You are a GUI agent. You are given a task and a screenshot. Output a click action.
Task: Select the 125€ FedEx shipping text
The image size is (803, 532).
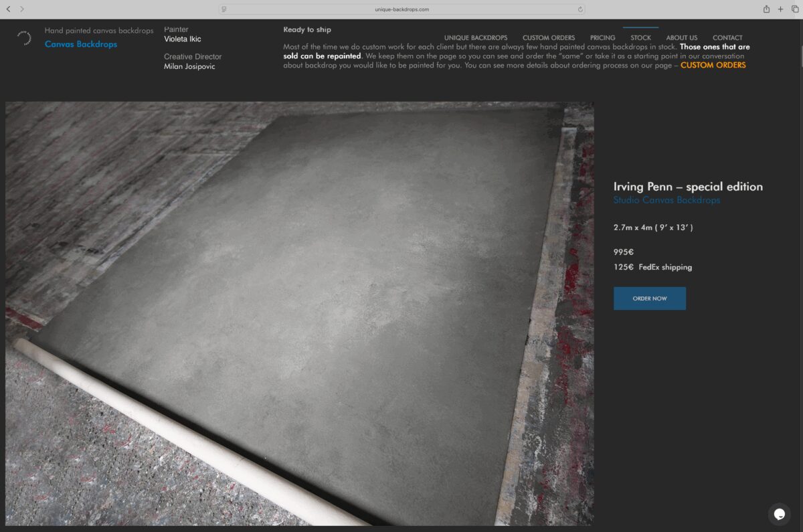click(x=652, y=267)
